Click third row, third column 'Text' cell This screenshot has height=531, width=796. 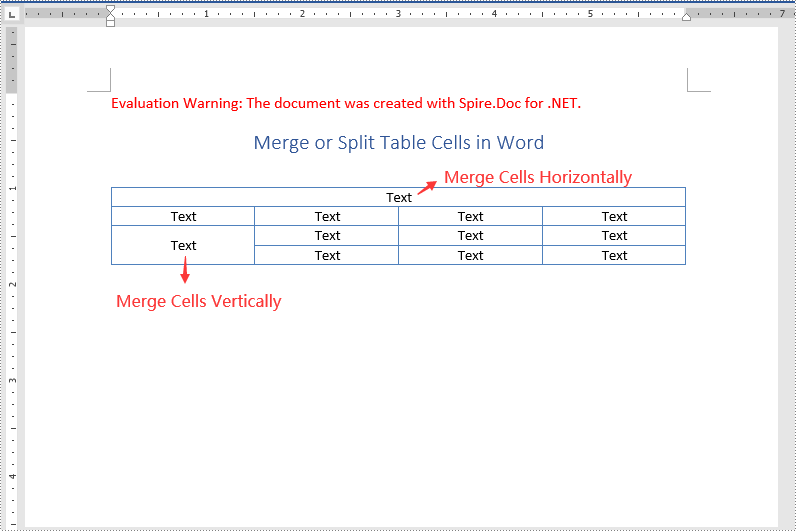pyautogui.click(x=471, y=236)
